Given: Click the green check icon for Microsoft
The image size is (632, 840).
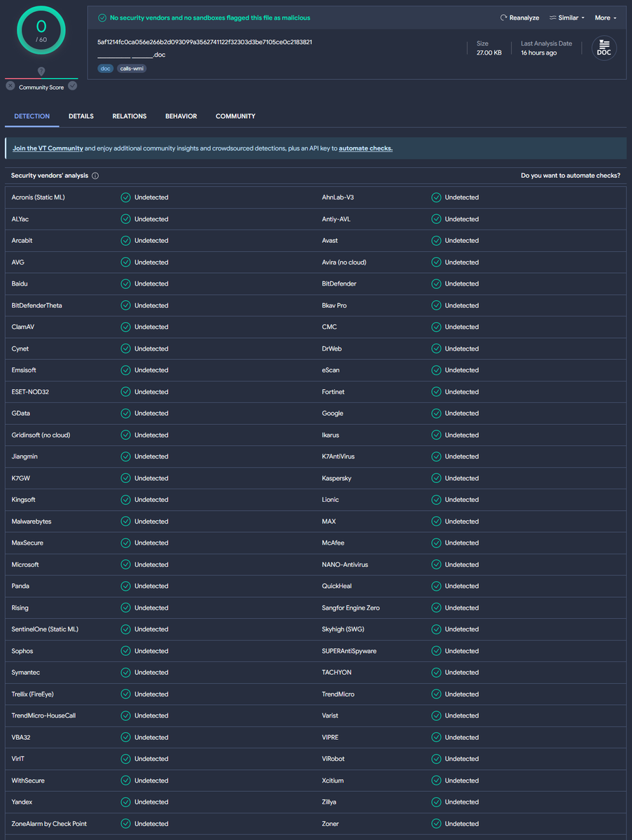Looking at the screenshot, I should [x=126, y=564].
